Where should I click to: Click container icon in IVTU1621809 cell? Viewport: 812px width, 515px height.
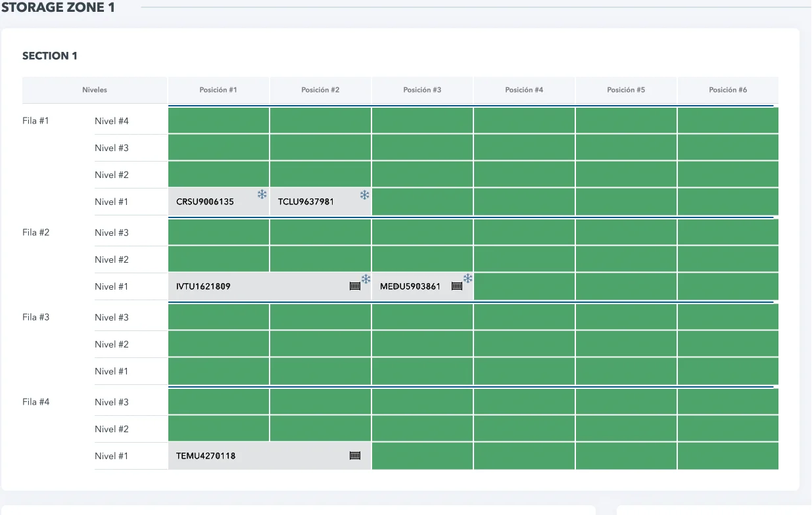point(355,286)
